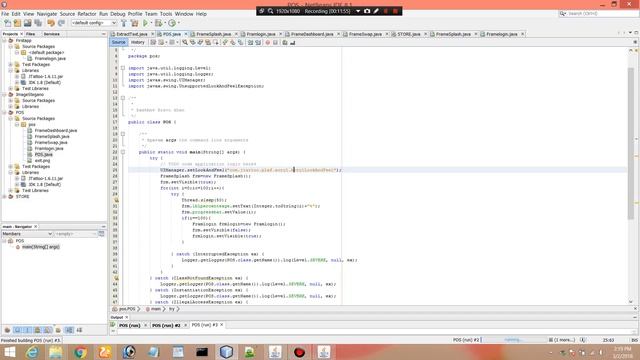This screenshot has height=360, width=640.
Task: Click the Debug Project toolbar icon
Action: (158, 23)
